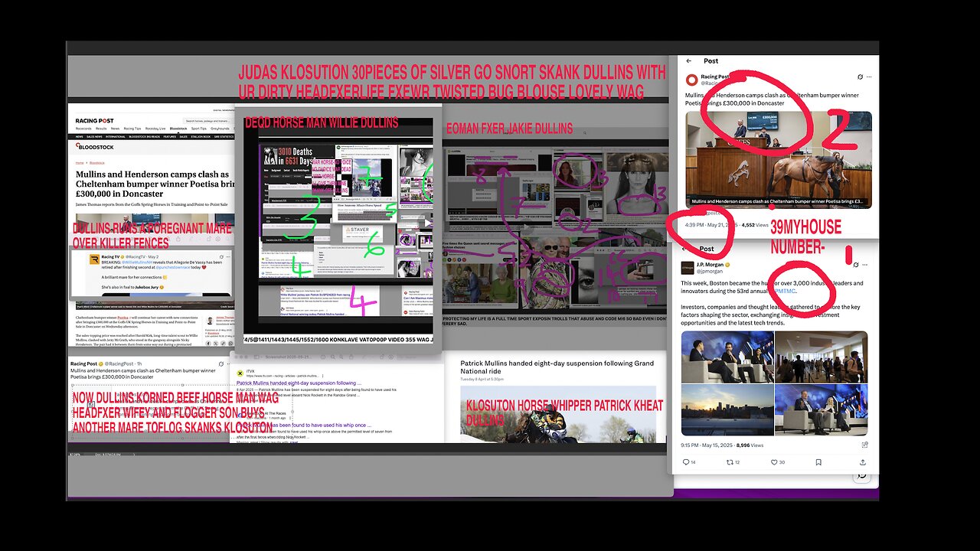Click the Racing Post @RacingPost 1h tweet header
The height and width of the screenshot is (551, 980).
[106, 364]
